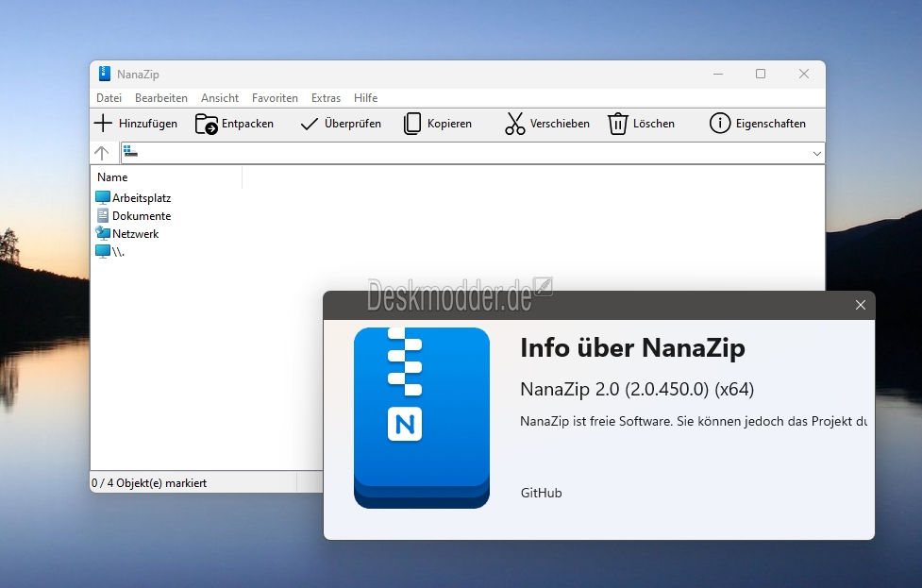Click the NanaZip title bar app icon
Image resolution: width=922 pixels, height=588 pixels.
pyautogui.click(x=104, y=74)
